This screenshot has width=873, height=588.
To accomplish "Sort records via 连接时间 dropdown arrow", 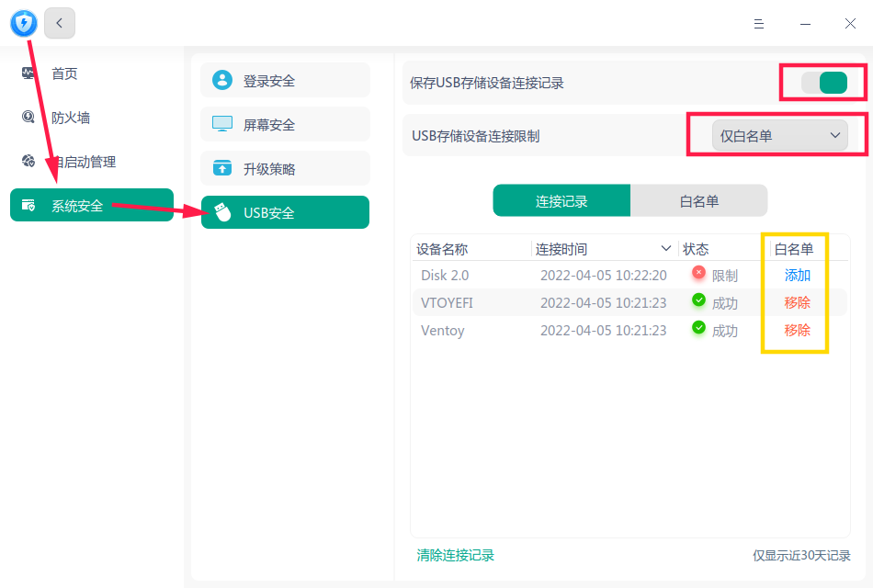I will (x=668, y=248).
